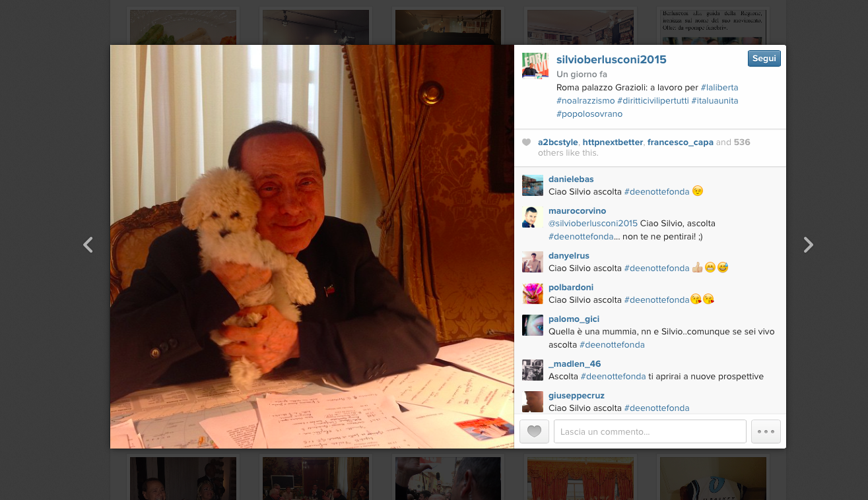Screen dimensions: 868x500
Task: Click into the Lascia un commento field
Action: [650, 431]
